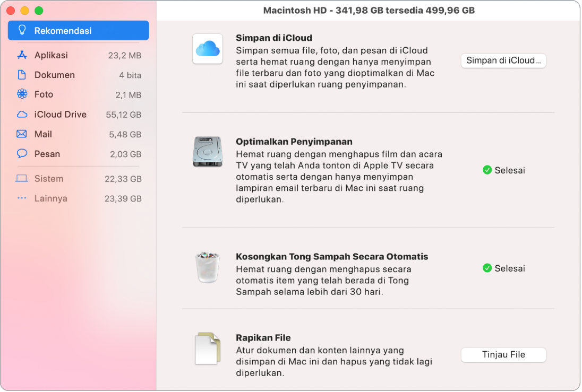Click the lightbulb icon beside Rekomendasi

(x=22, y=30)
